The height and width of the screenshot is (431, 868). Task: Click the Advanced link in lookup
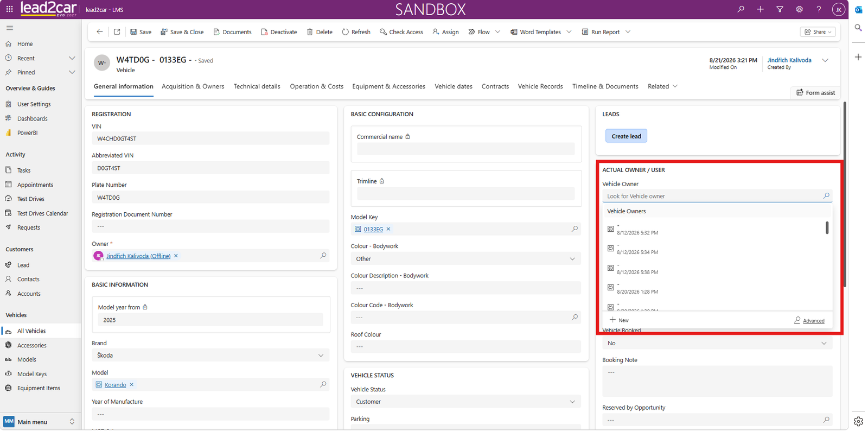[x=809, y=320]
